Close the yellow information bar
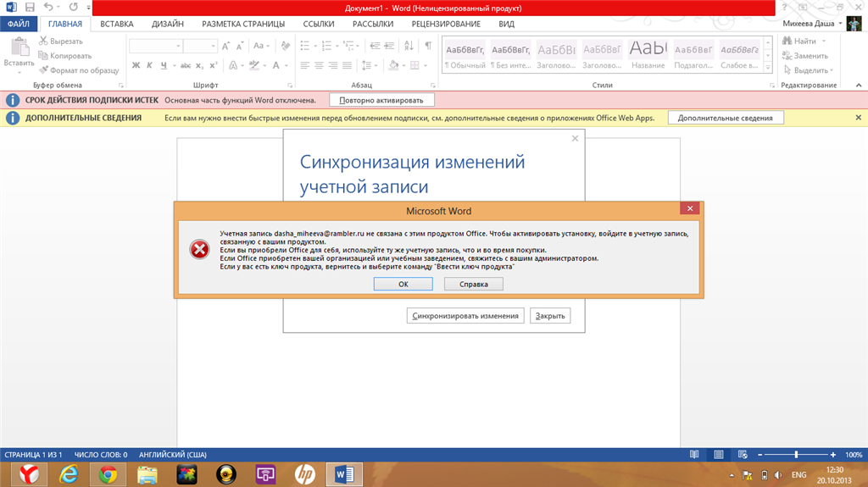The width and height of the screenshot is (868, 487). [858, 118]
